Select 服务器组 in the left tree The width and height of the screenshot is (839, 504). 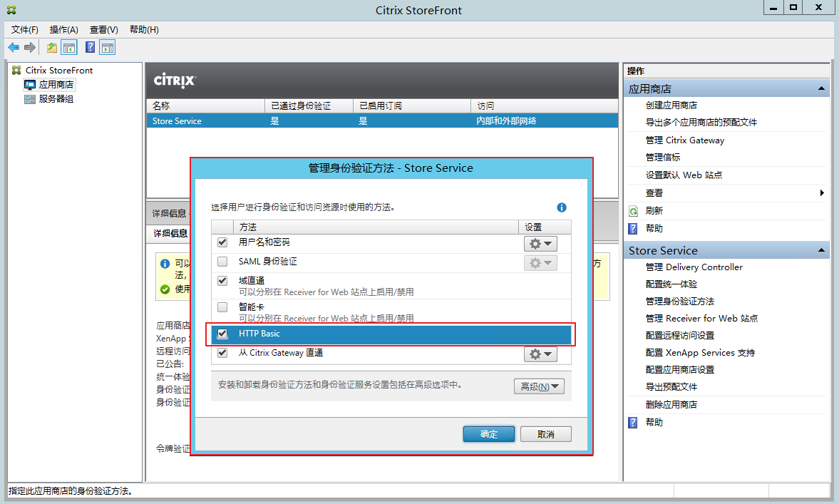56,99
